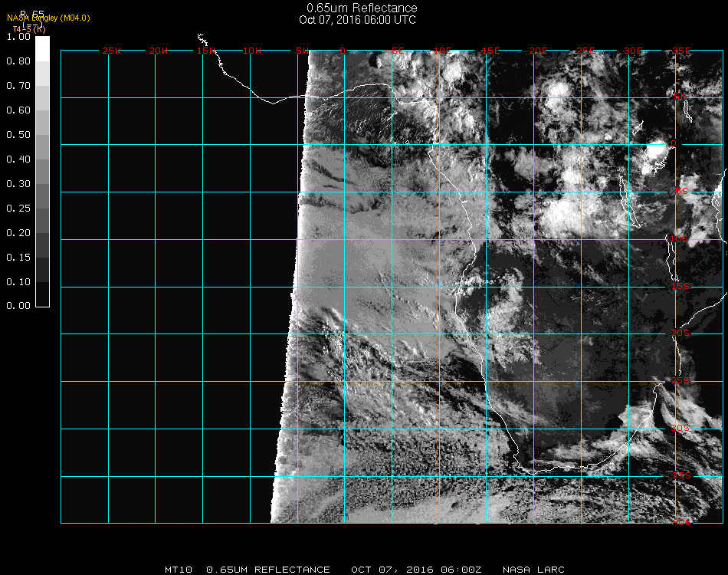The height and width of the screenshot is (575, 728).
Task: Click the "25E" longitude label
Action: 586,51
